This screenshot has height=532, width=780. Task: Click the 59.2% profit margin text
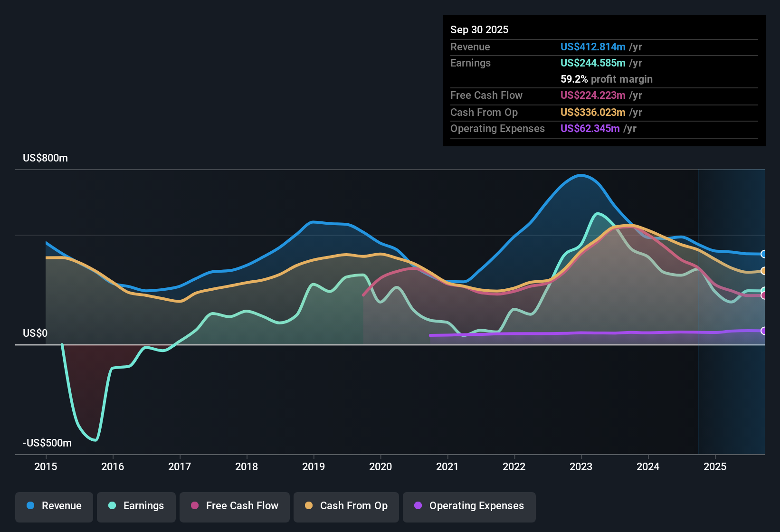tap(607, 79)
